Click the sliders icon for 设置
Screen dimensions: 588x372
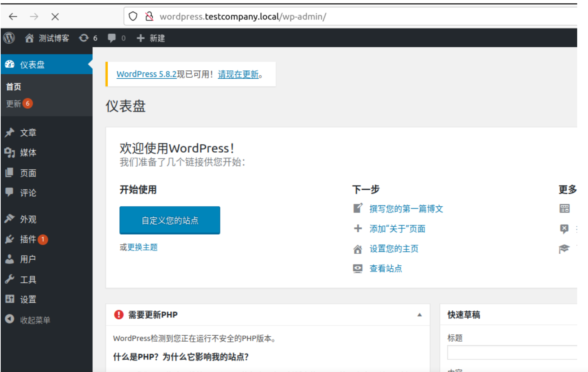click(x=10, y=299)
